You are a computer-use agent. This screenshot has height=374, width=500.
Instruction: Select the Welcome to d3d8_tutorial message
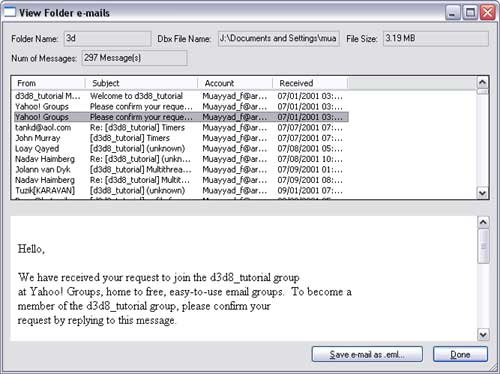click(181, 96)
